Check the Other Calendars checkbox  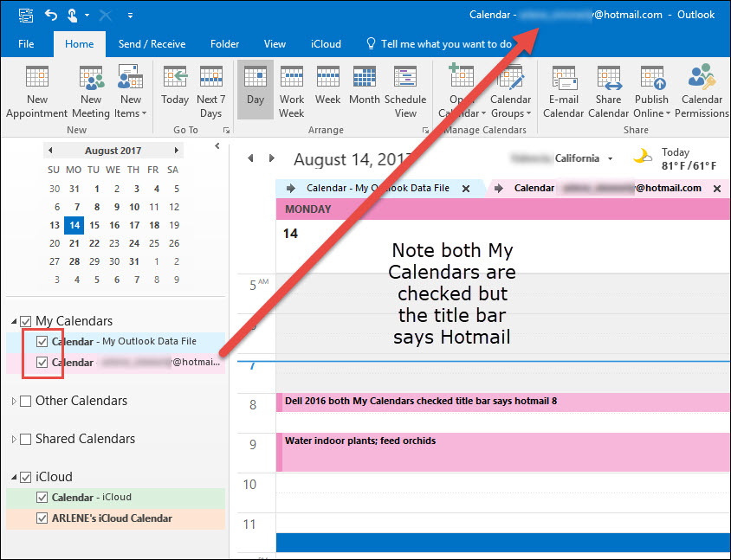click(x=26, y=401)
